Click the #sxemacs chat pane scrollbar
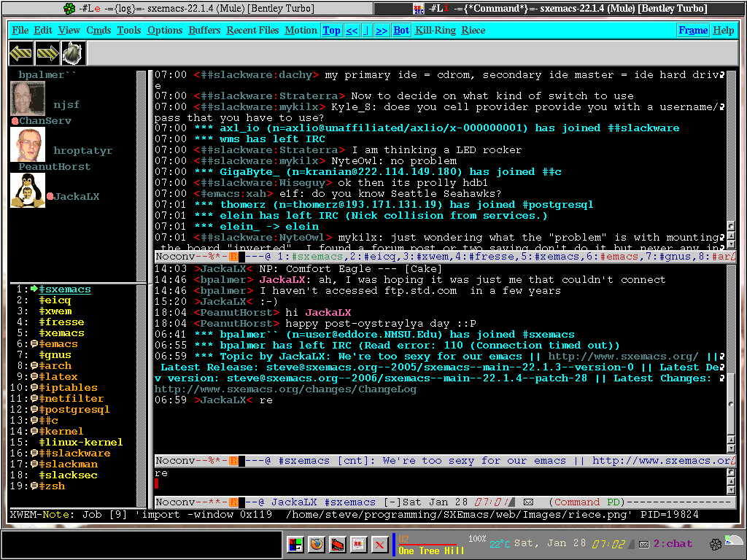Viewport: 747px width, 560px height. [731, 359]
